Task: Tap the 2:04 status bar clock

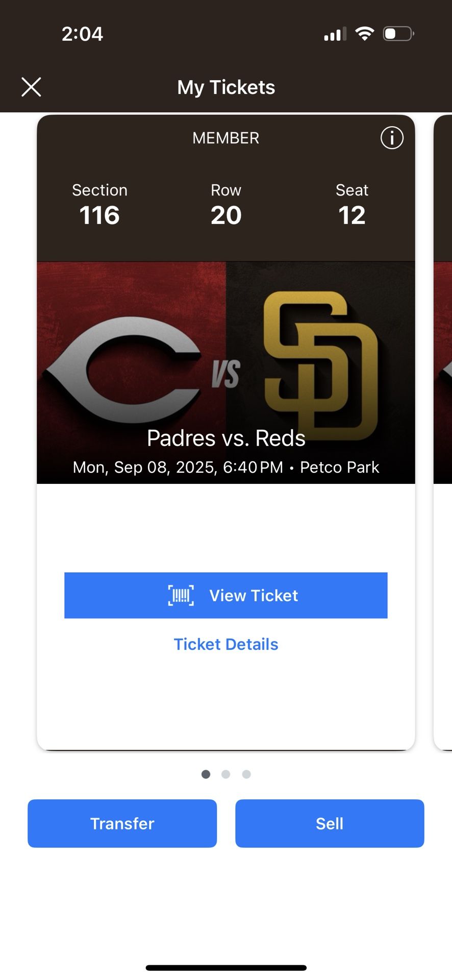Action: pyautogui.click(x=82, y=34)
